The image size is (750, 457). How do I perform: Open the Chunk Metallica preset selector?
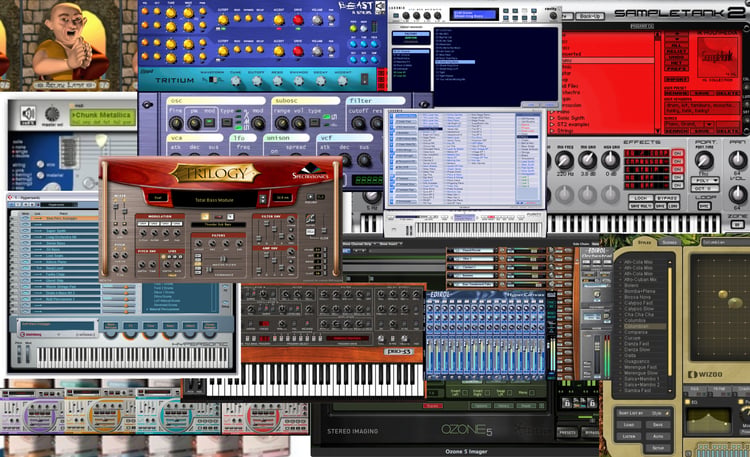click(102, 118)
